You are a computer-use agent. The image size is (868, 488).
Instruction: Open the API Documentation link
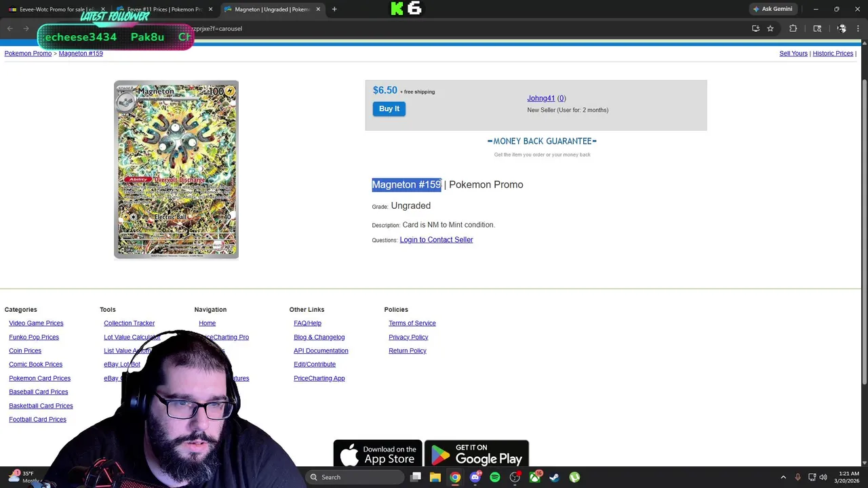tap(321, 350)
